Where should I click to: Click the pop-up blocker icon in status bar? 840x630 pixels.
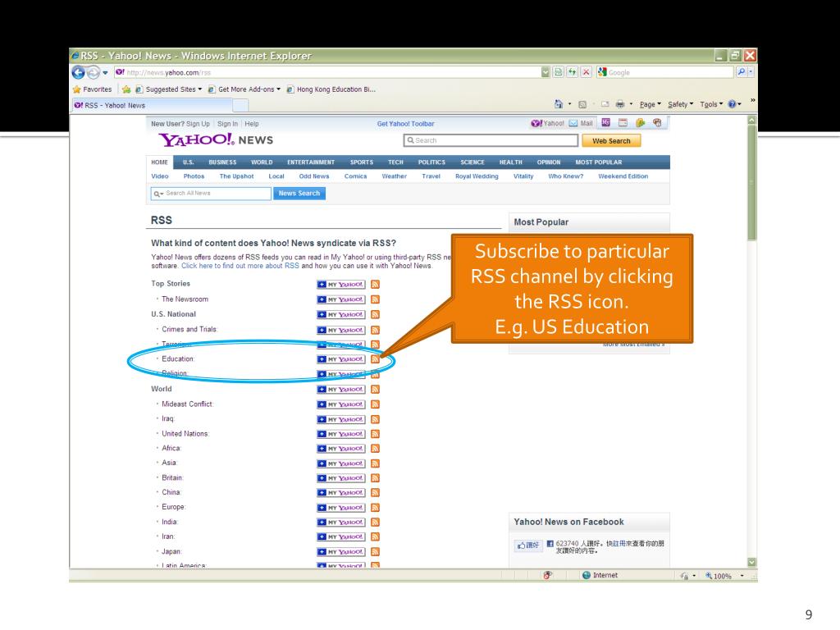[547, 575]
